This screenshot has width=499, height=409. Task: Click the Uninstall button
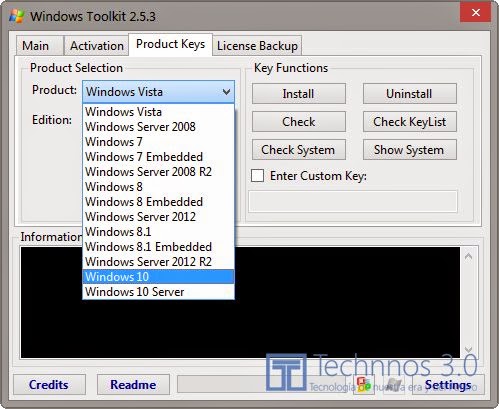pos(410,94)
